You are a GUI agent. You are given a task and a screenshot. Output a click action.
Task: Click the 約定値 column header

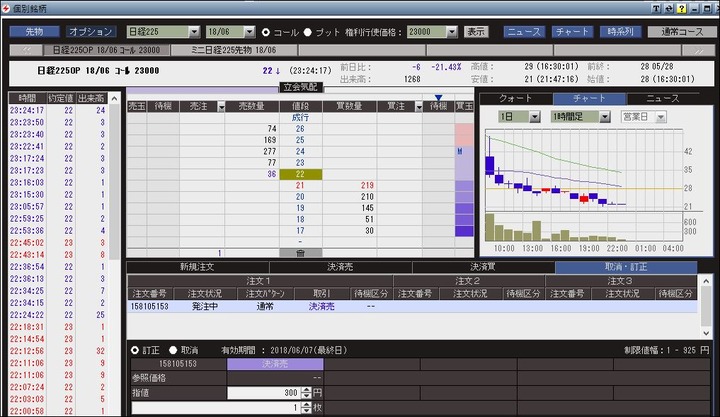[x=61, y=98]
